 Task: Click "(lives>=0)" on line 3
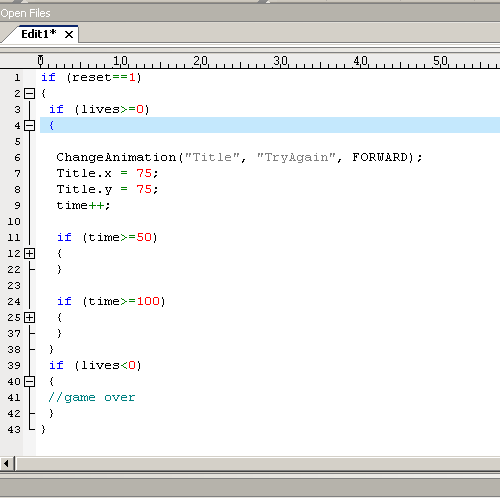(x=112, y=109)
